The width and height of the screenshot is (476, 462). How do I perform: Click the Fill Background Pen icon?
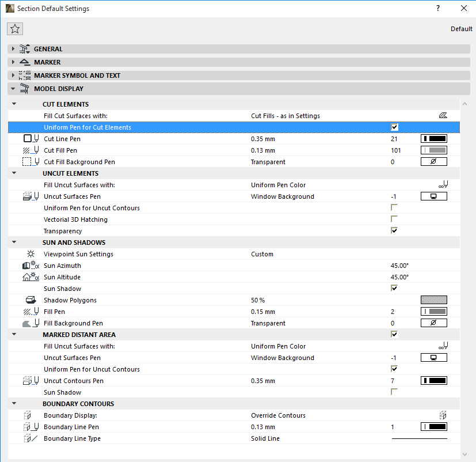(31, 323)
